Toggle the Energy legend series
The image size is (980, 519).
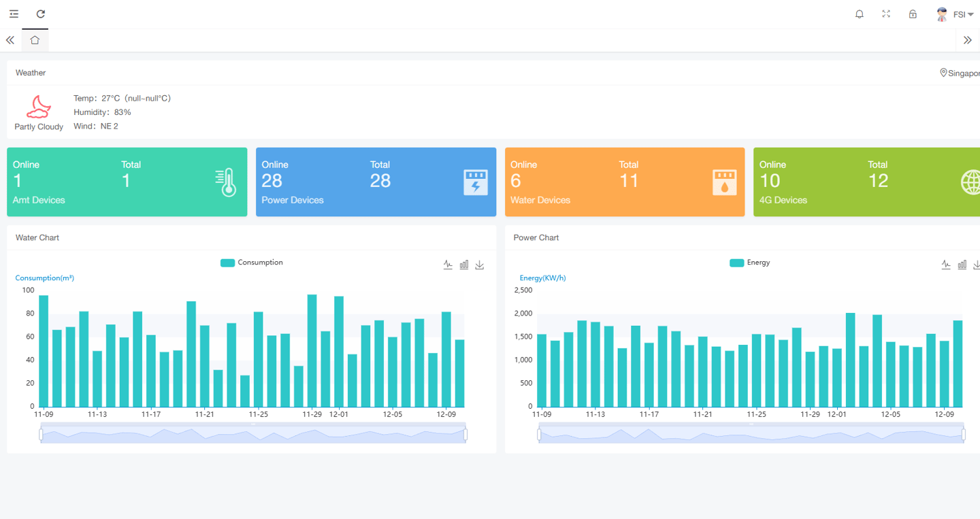coord(750,263)
